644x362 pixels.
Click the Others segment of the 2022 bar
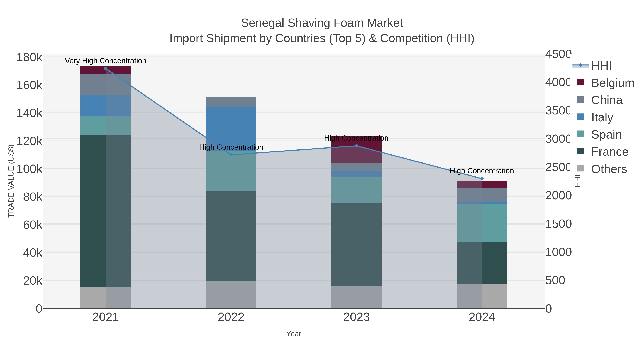coord(231,295)
